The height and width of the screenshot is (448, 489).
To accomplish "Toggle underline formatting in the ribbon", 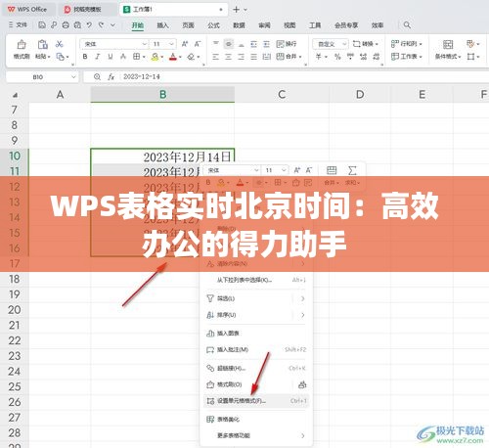I will click(x=111, y=57).
